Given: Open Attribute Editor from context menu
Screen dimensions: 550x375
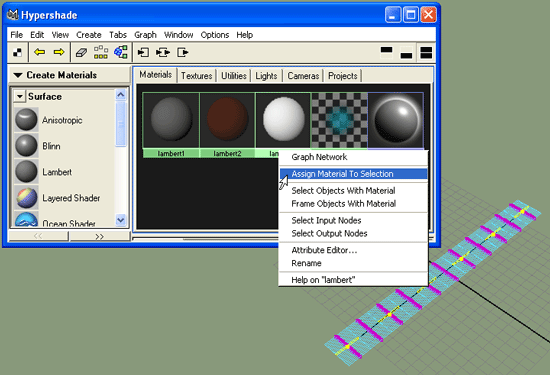Looking at the screenshot, I should point(354,250).
